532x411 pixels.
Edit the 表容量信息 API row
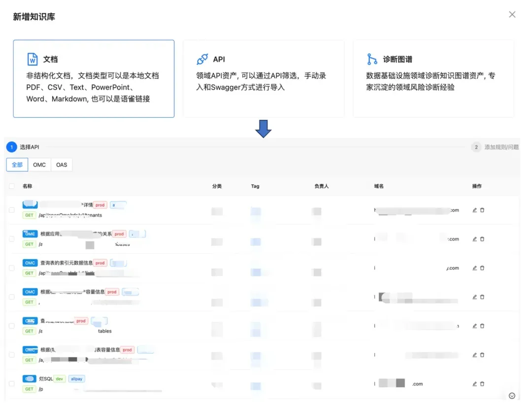[x=475, y=355]
